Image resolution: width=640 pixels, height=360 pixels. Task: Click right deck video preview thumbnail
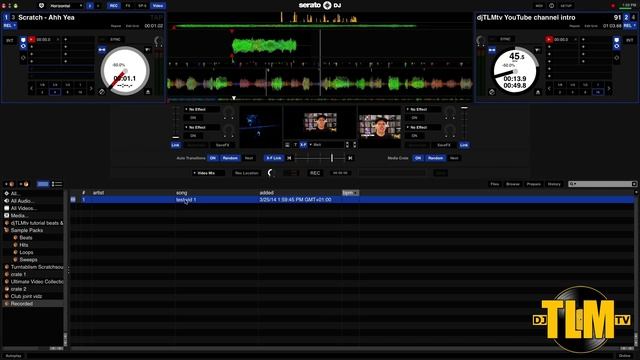pos(380,127)
